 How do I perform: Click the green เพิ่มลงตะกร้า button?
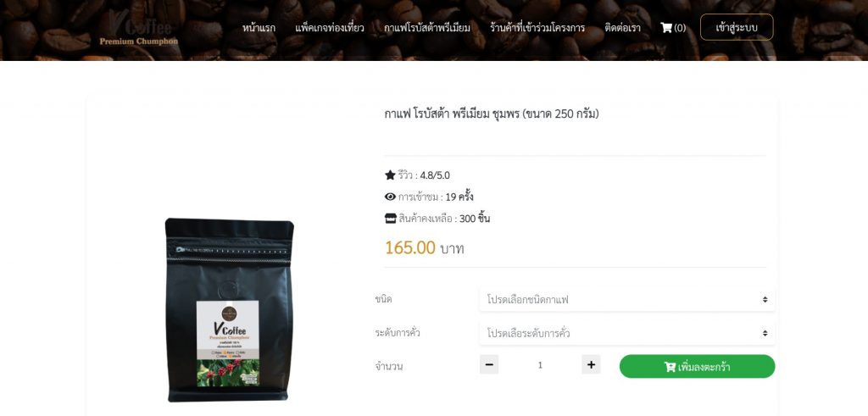[697, 366]
